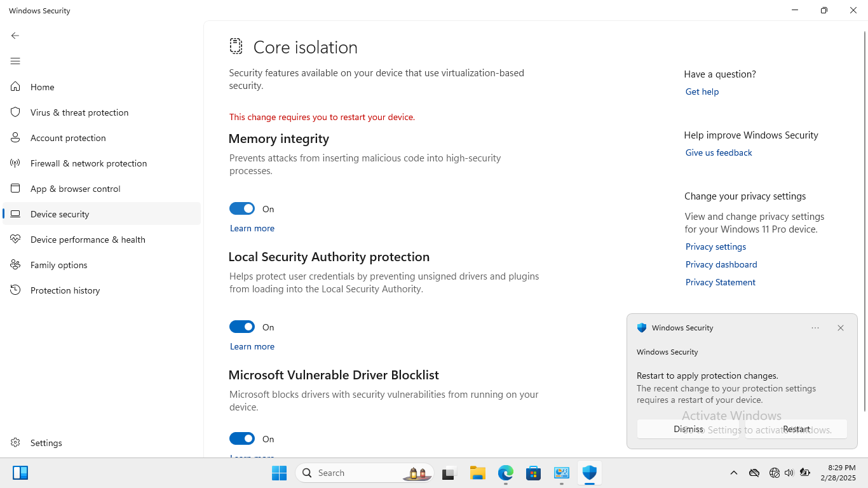
Task: Toggle Microsoft Vulnerable Driver Blocklist off
Action: point(242,438)
